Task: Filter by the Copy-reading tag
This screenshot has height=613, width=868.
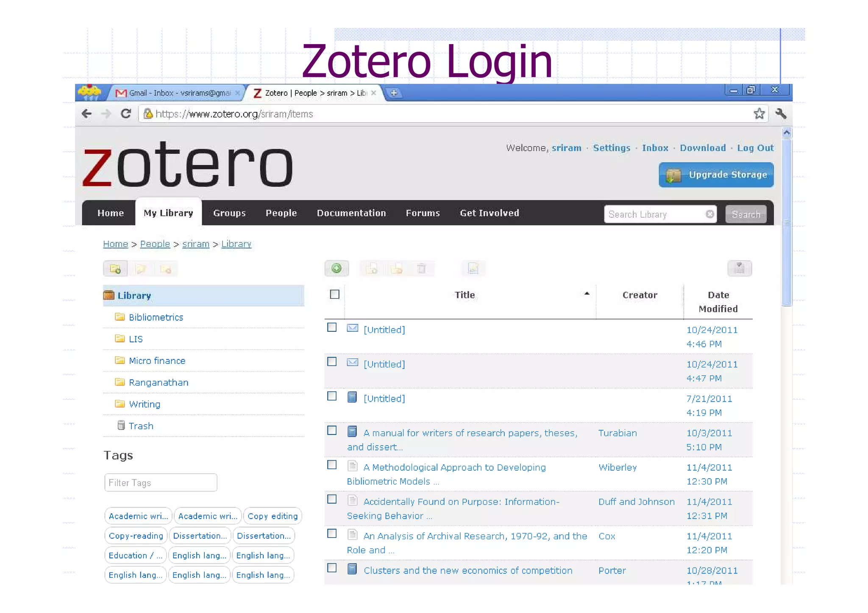Action: coord(136,535)
